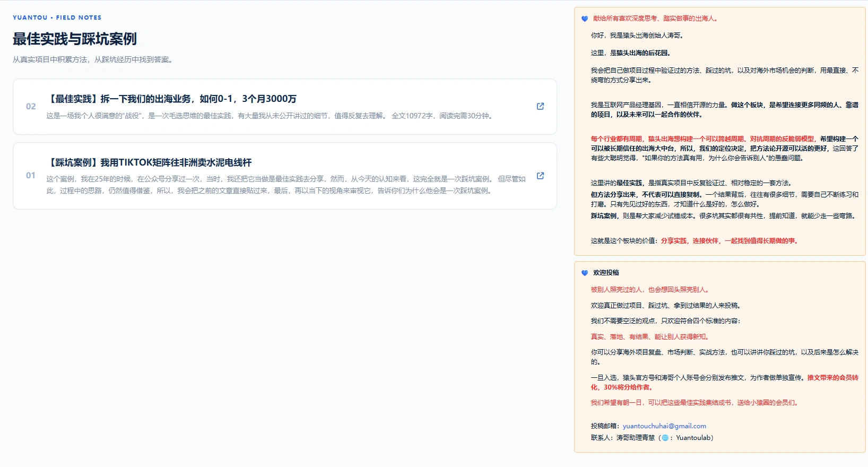868x467 pixels.
Task: Open external link icon for article 02
Action: tap(540, 106)
